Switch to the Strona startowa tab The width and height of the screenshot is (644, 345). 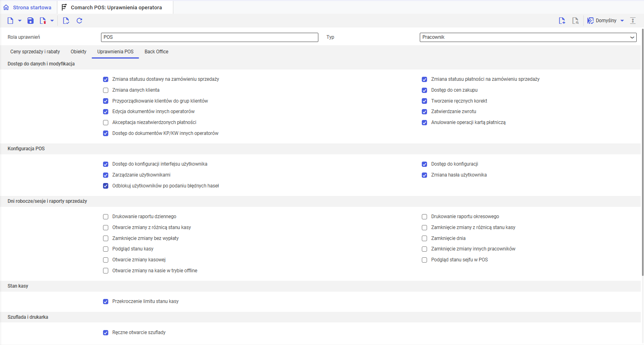pos(28,8)
